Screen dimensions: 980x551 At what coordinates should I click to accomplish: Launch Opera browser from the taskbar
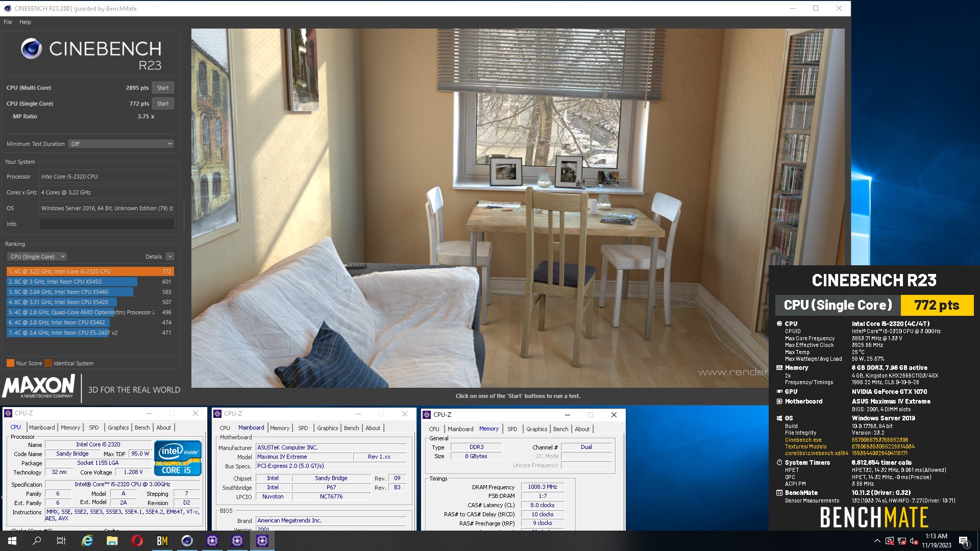point(137,541)
